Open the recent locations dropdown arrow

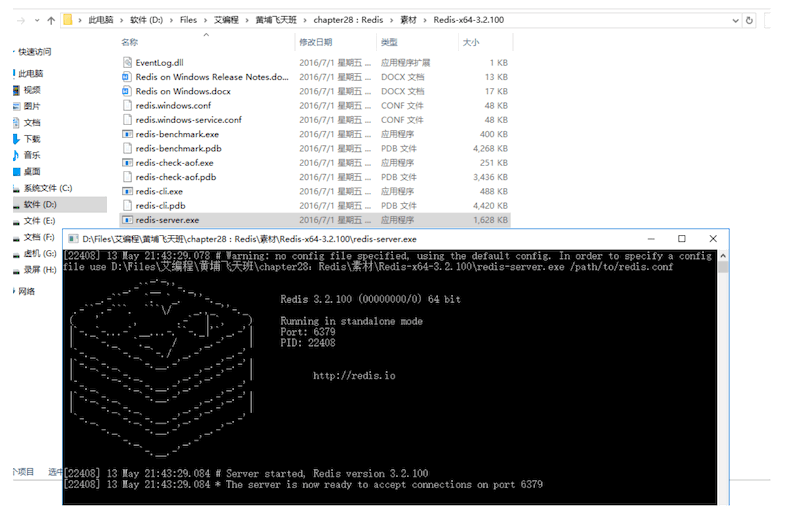click(x=37, y=20)
